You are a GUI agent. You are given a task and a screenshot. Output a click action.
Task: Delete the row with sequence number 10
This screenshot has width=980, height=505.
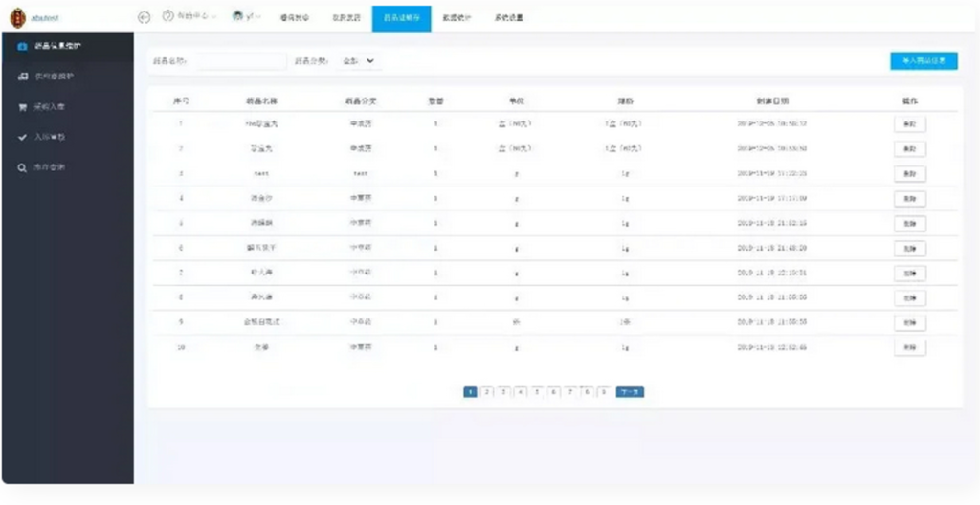(910, 347)
